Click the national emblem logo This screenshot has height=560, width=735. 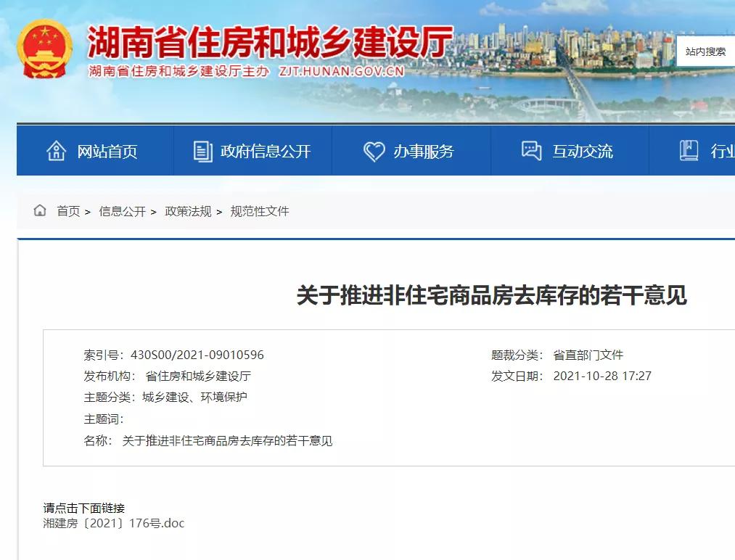click(45, 49)
